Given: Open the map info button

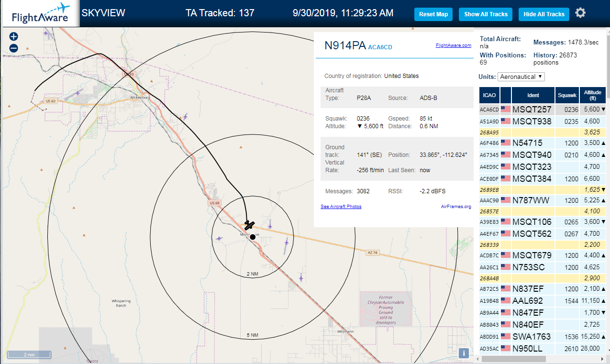Looking at the screenshot, I should pyautogui.click(x=464, y=353).
